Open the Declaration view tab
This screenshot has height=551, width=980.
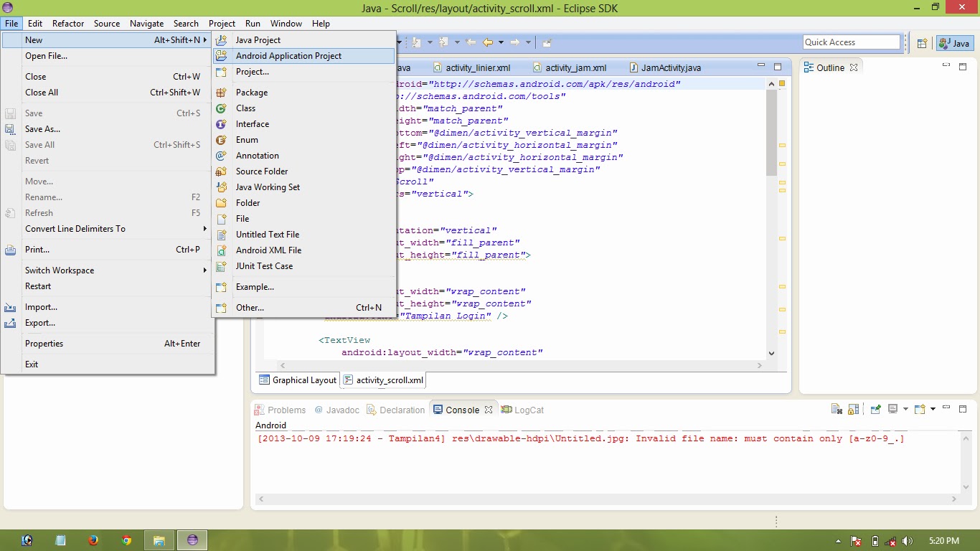[396, 410]
